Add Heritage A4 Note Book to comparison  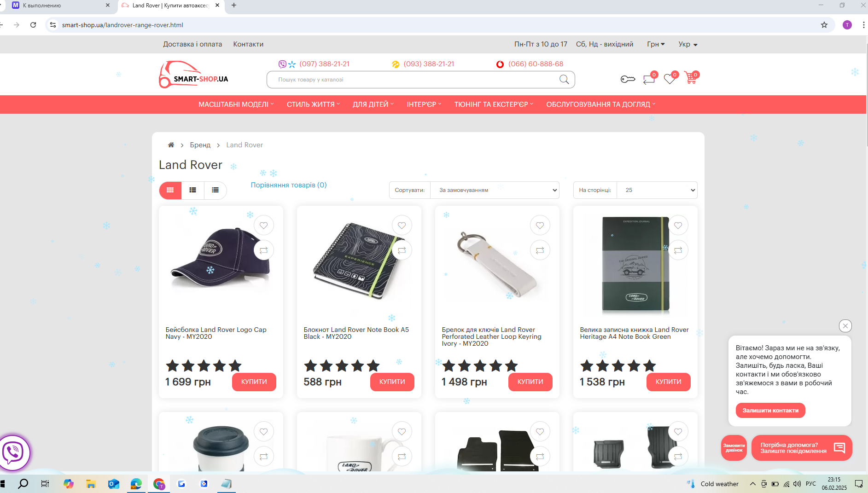678,250
